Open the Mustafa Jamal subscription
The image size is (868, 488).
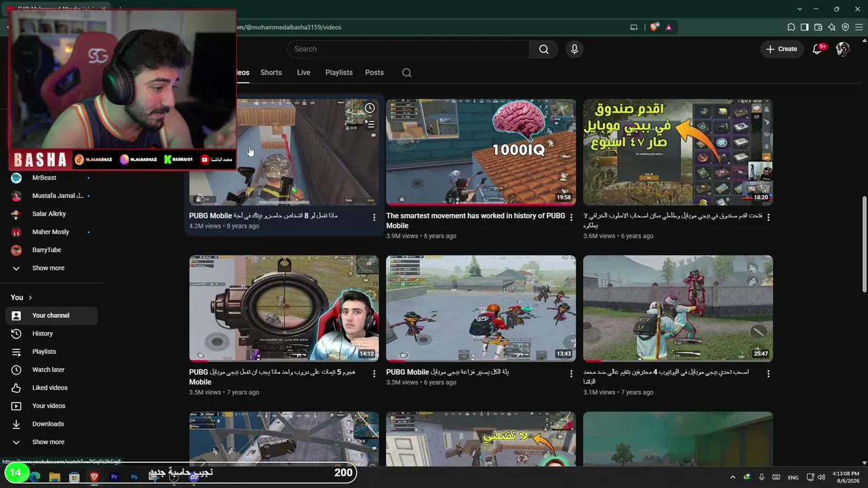52,196
